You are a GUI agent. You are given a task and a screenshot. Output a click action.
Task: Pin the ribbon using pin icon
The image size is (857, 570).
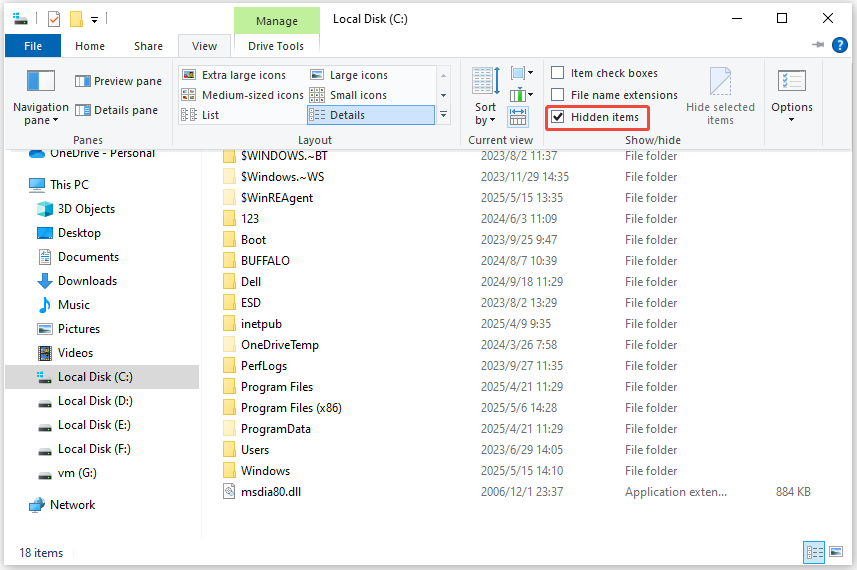(818, 45)
